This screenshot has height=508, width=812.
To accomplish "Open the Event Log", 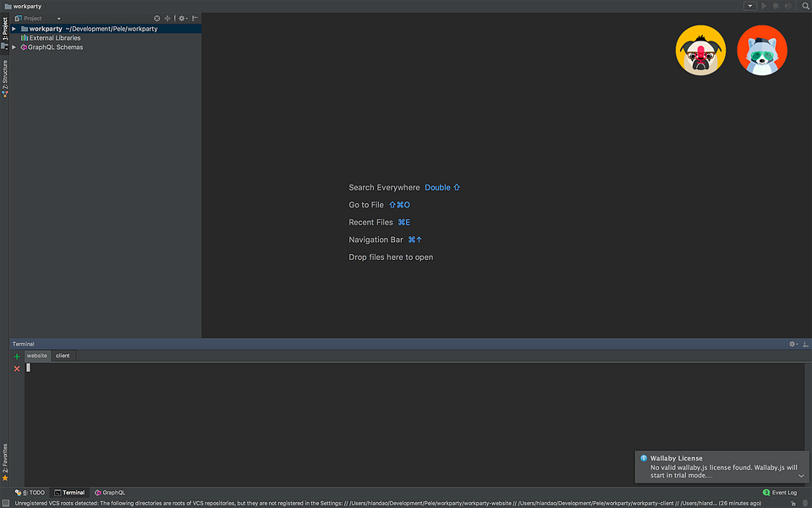I will point(780,493).
